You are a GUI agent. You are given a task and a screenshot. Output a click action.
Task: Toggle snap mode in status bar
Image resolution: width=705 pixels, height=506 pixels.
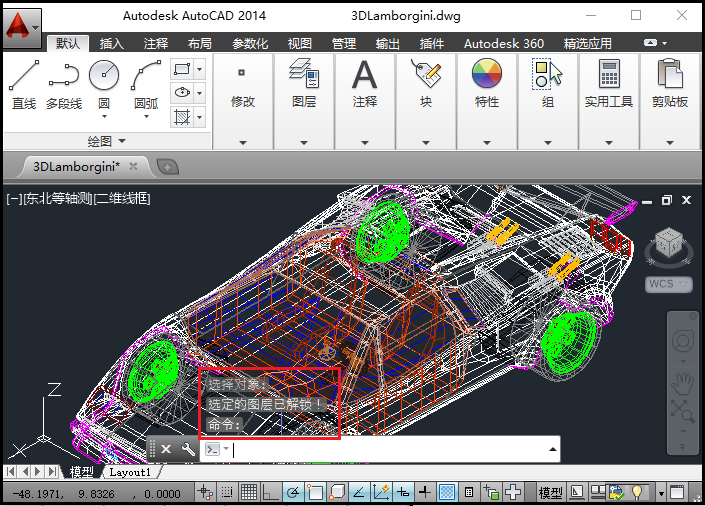pyautogui.click(x=227, y=492)
